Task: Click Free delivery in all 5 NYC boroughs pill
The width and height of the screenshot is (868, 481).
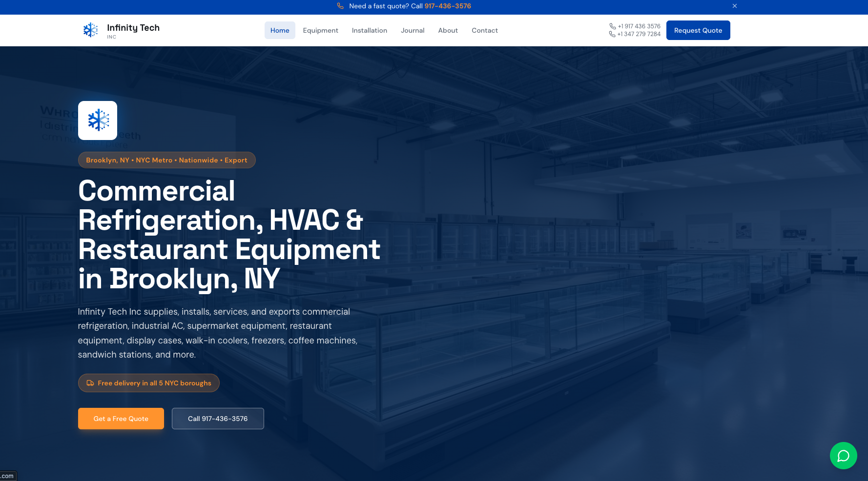Action: [149, 383]
